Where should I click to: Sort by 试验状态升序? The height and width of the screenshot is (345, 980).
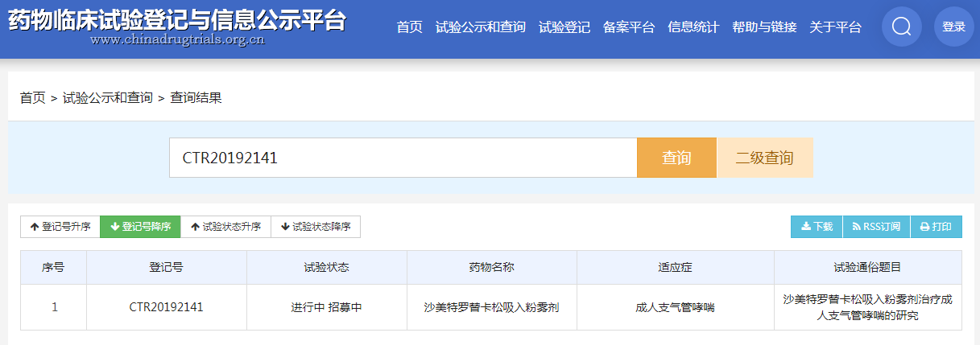point(225,227)
